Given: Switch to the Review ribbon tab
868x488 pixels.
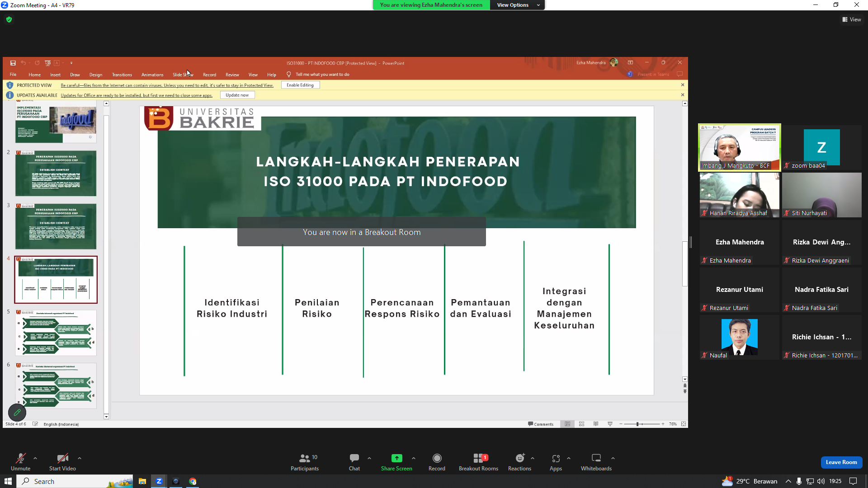Looking at the screenshot, I should (232, 75).
